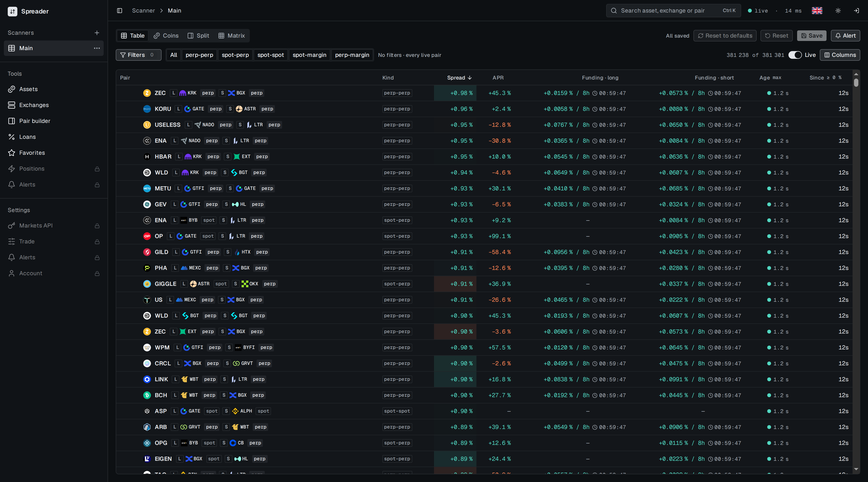Open Exchanges in the sidebar
The image size is (868, 482).
pos(54,105)
